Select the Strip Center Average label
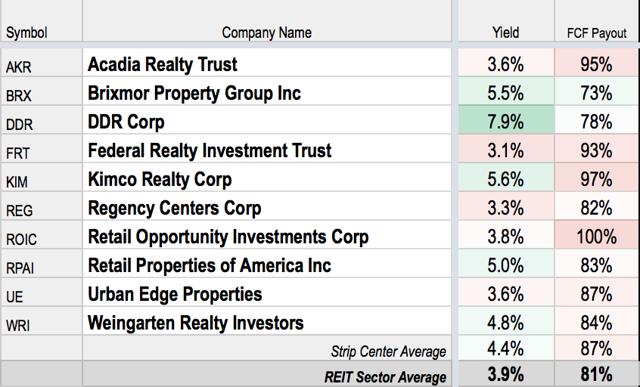 [x=388, y=351]
